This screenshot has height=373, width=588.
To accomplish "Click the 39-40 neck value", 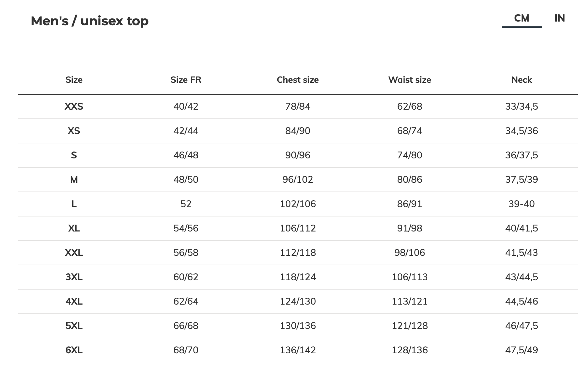I will click(x=521, y=204).
